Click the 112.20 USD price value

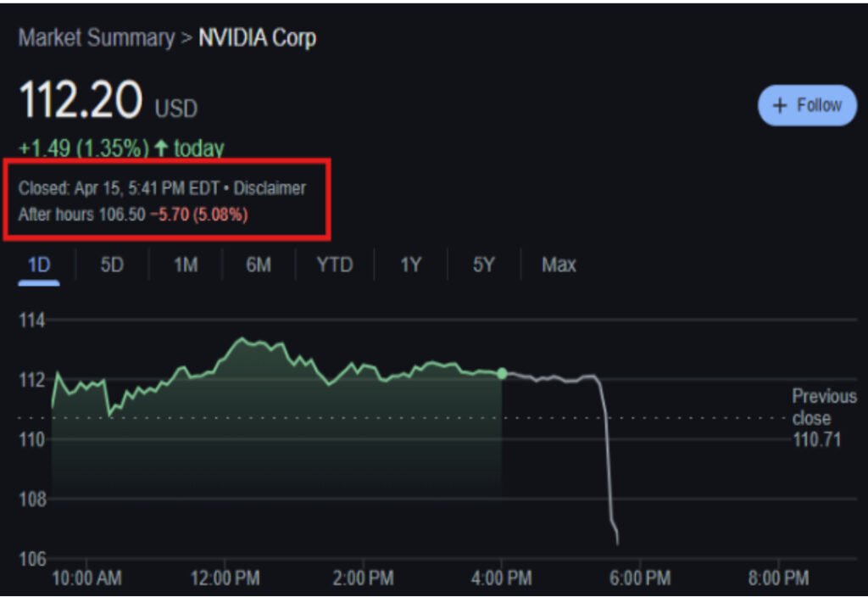(81, 102)
